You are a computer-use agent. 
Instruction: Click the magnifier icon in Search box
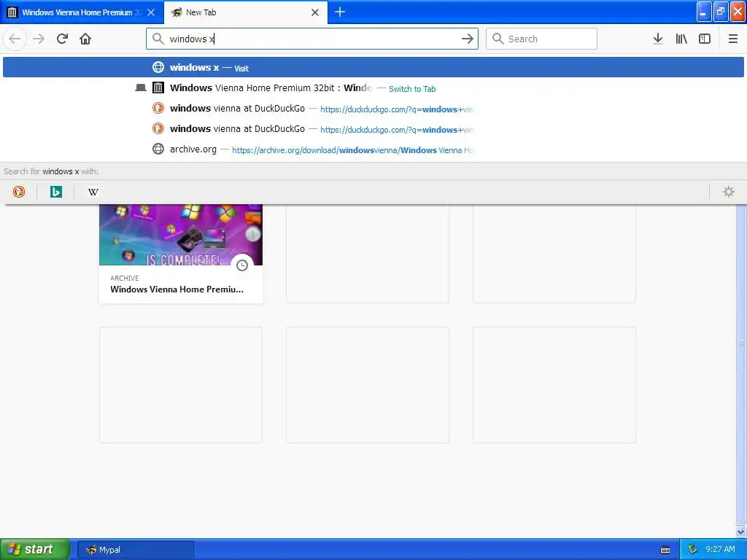tap(498, 39)
